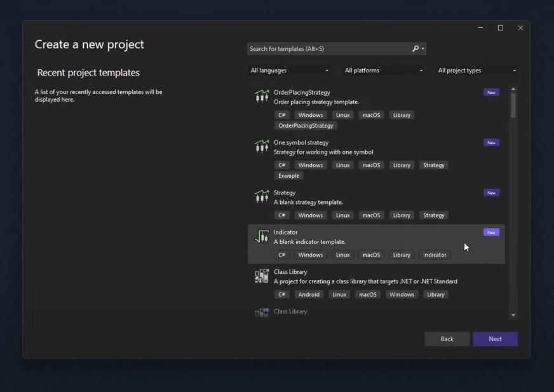
Task: Click the OrderPlacingStrategy template icon
Action: (x=262, y=97)
